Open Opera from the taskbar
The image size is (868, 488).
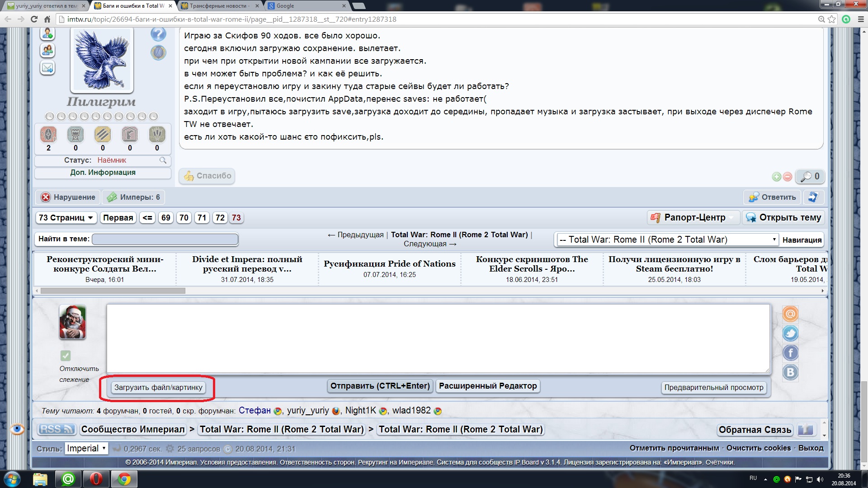point(96,479)
